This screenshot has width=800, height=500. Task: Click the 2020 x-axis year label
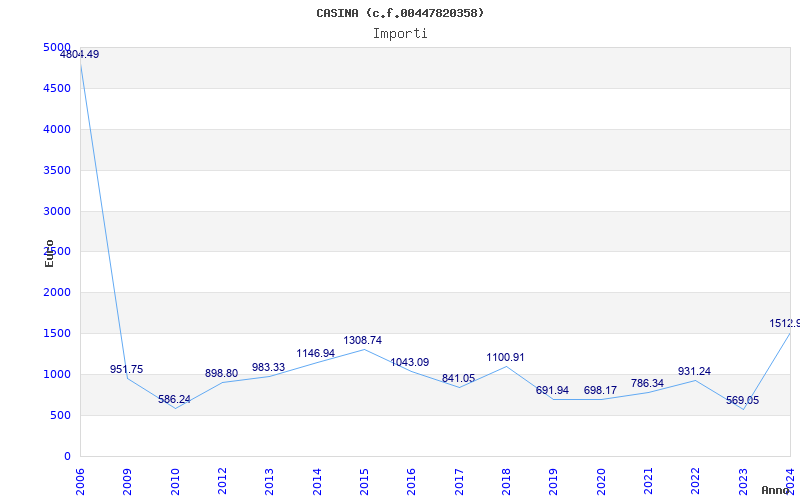(x=601, y=482)
